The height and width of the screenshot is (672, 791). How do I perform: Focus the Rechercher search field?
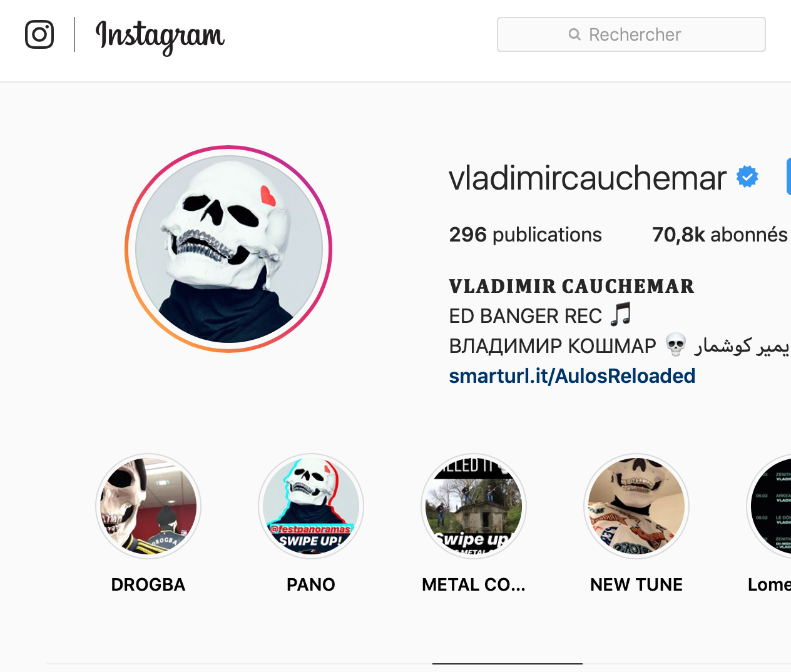631,34
